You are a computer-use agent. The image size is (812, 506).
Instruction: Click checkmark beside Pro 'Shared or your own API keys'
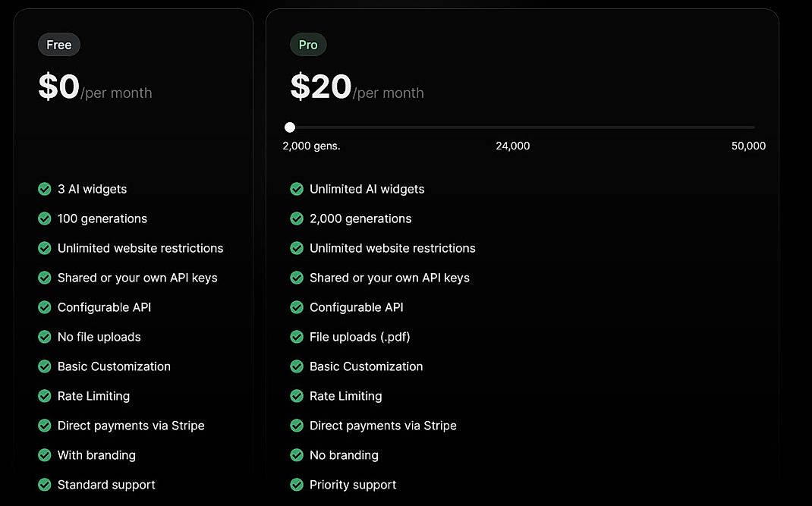click(x=297, y=278)
